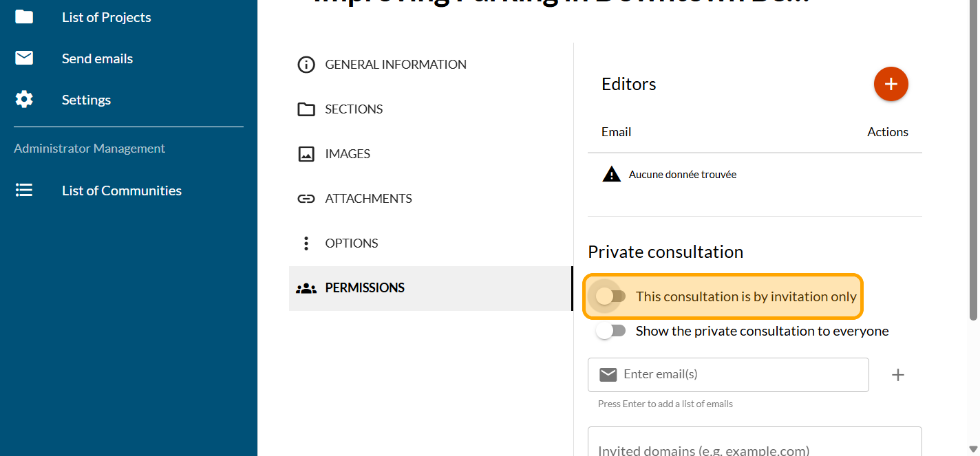Image resolution: width=980 pixels, height=456 pixels.
Task: Click the plus icon next to the email field
Action: pyautogui.click(x=897, y=375)
